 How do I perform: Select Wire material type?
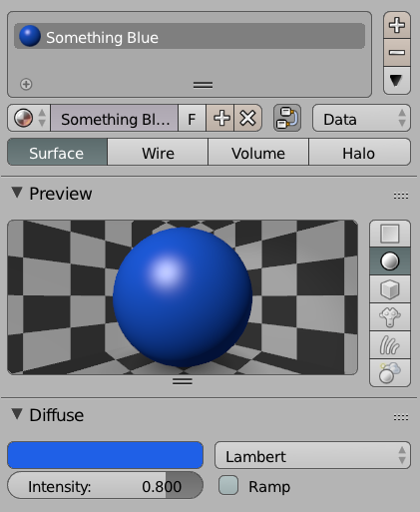(x=158, y=153)
